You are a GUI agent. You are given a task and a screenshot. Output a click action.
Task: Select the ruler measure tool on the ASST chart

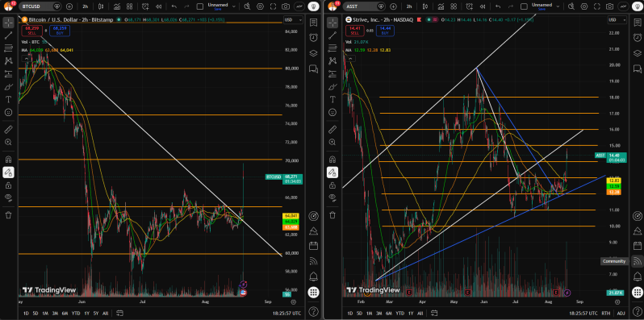point(332,130)
